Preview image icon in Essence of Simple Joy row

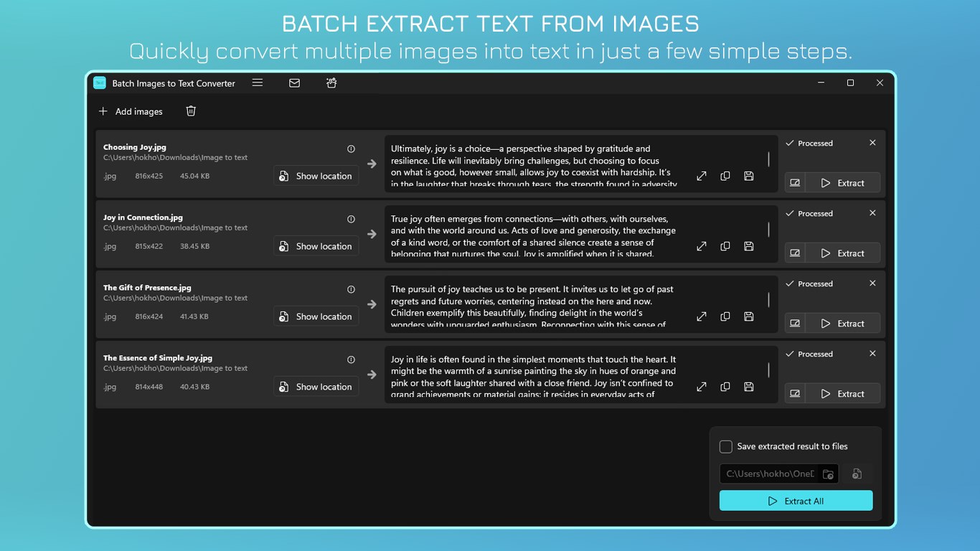click(795, 394)
